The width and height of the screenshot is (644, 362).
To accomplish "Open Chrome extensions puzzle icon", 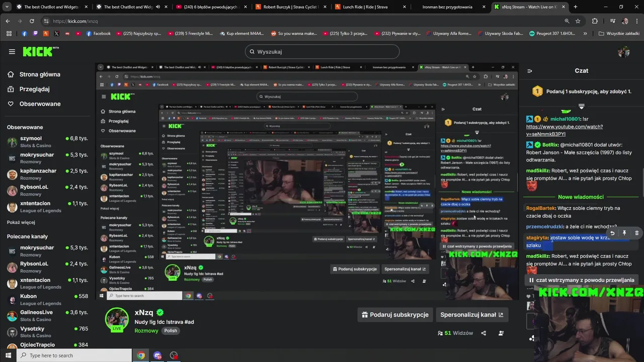I will [595, 21].
